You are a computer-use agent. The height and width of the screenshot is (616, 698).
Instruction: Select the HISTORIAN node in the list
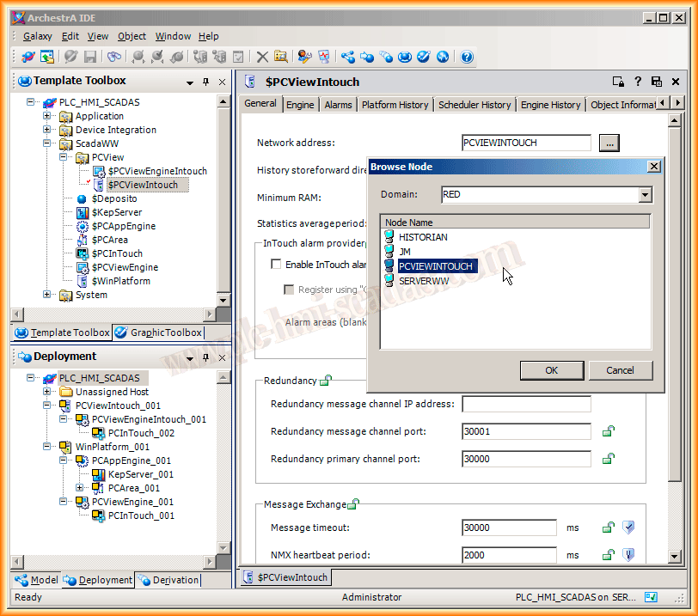(422, 237)
